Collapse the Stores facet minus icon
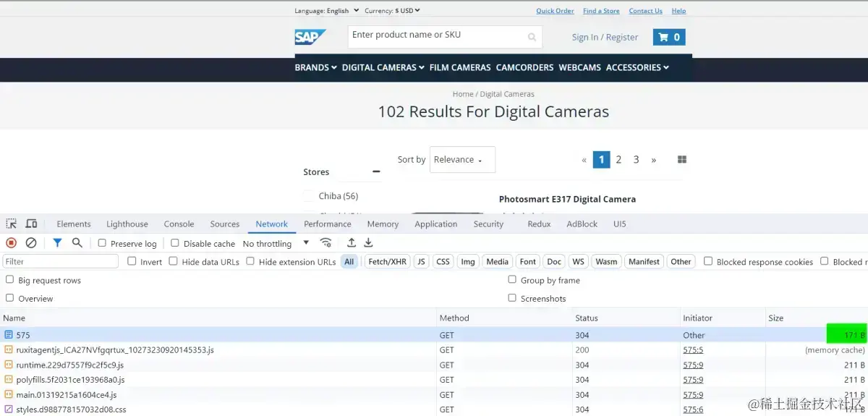868x416 pixels. click(376, 171)
